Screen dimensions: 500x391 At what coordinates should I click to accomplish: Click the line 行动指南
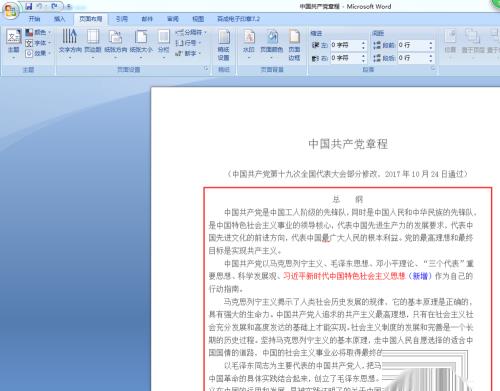point(226,289)
